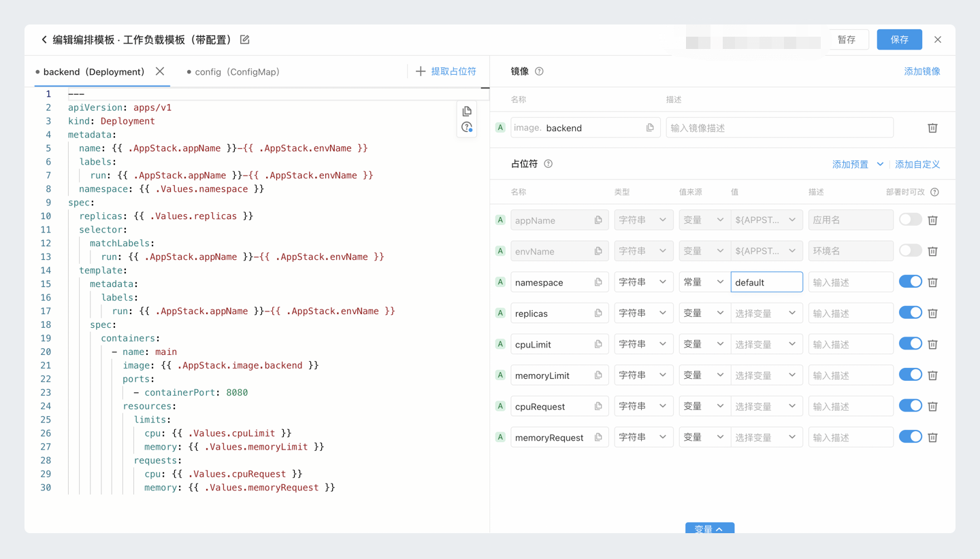Disable replicas deploy-time editable switch
The image size is (980, 559).
(911, 313)
